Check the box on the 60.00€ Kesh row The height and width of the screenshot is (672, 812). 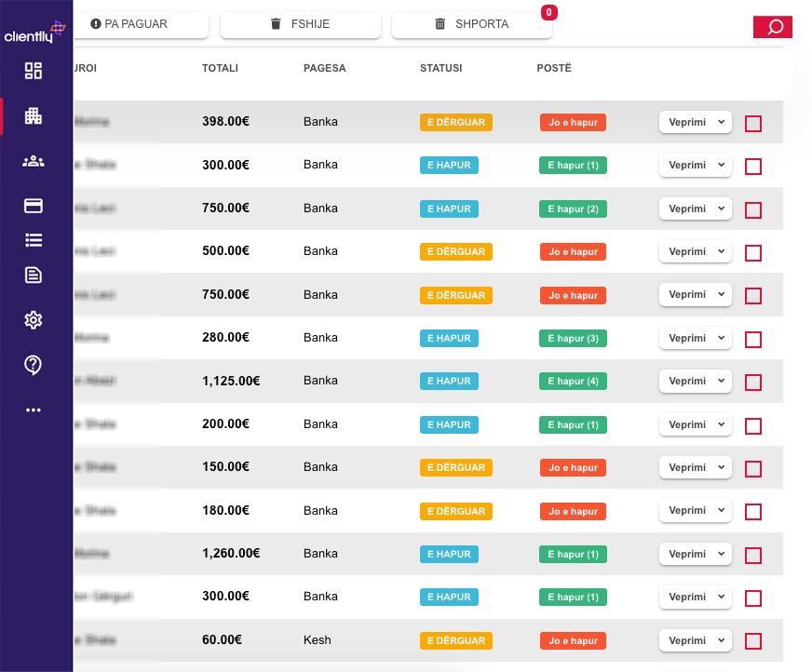click(753, 641)
